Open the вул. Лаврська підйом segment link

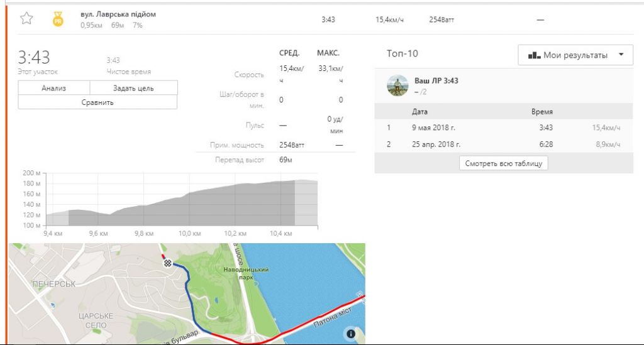[x=118, y=14]
